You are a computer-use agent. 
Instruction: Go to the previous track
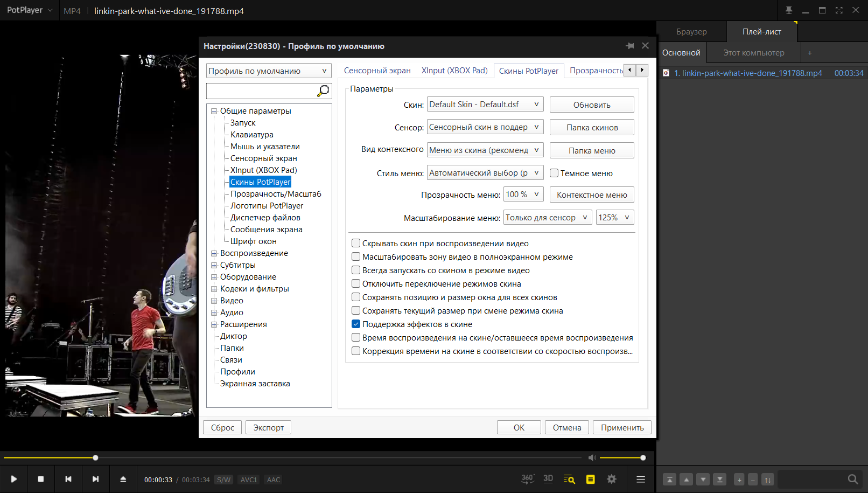[x=68, y=479]
